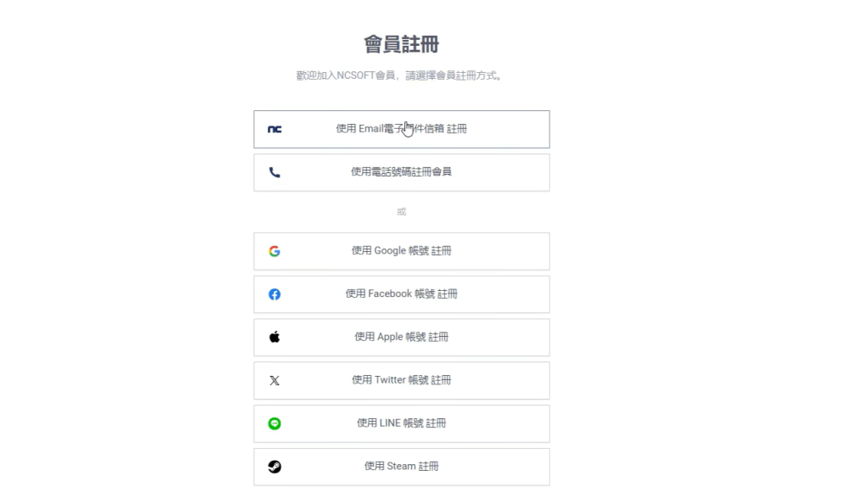Register via 使用 LINE 帳號 註冊

tap(401, 423)
